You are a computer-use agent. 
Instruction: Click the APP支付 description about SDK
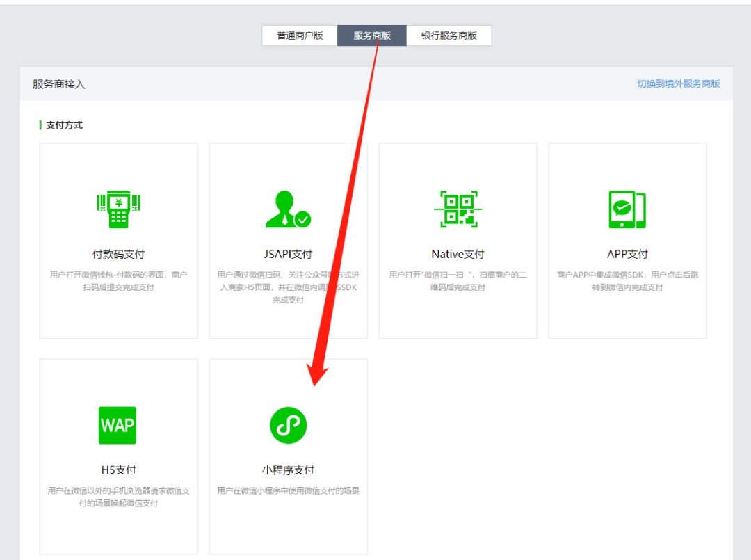point(627,281)
